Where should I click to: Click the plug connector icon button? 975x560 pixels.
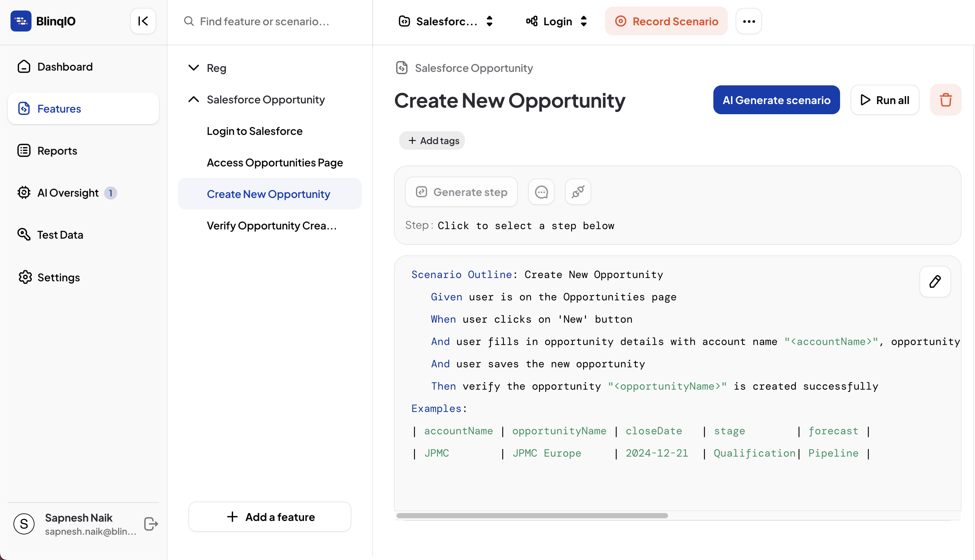pos(578,192)
